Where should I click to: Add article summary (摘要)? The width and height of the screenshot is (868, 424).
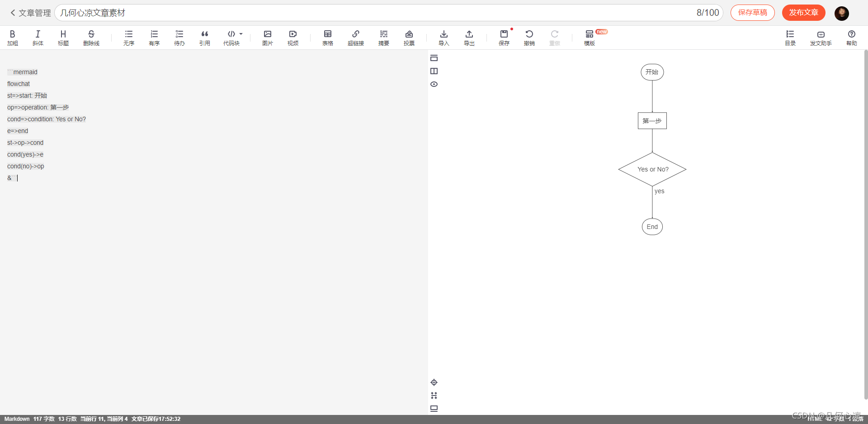click(x=384, y=38)
